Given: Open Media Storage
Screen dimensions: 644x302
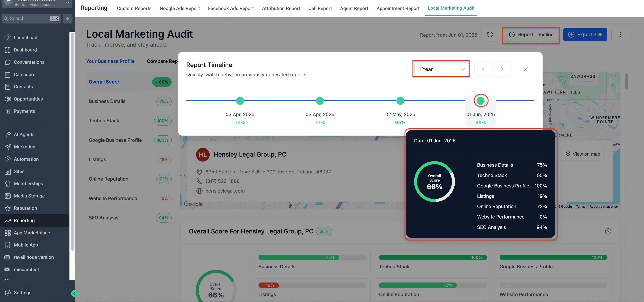Looking at the screenshot, I should 29,196.
